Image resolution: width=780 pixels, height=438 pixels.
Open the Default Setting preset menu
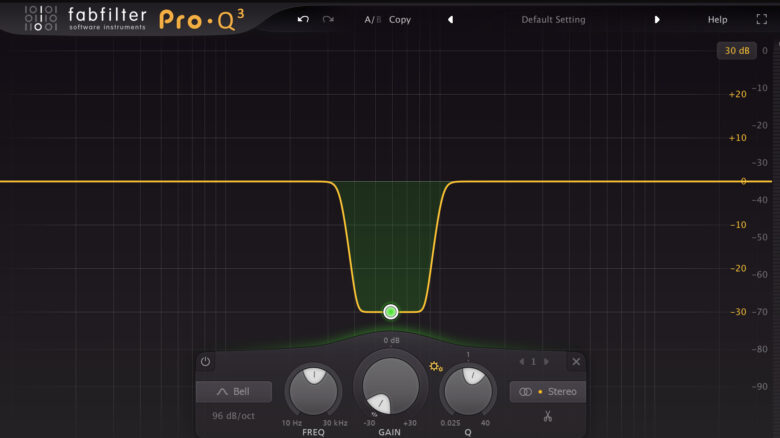pos(553,20)
